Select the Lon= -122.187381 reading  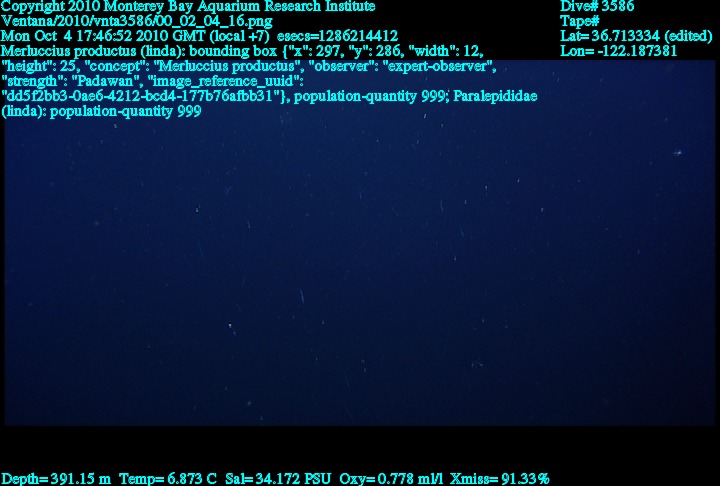(619, 51)
